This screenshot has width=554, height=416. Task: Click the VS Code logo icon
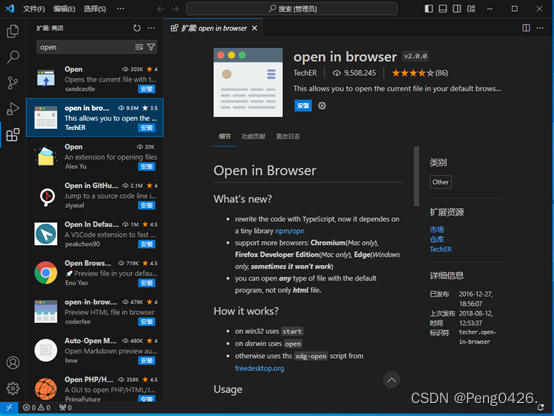[x=10, y=9]
